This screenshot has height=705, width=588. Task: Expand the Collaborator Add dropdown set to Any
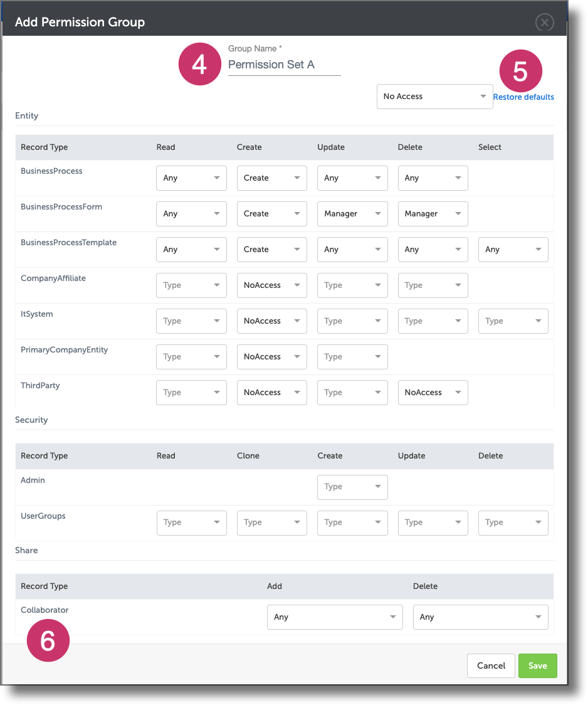click(335, 617)
